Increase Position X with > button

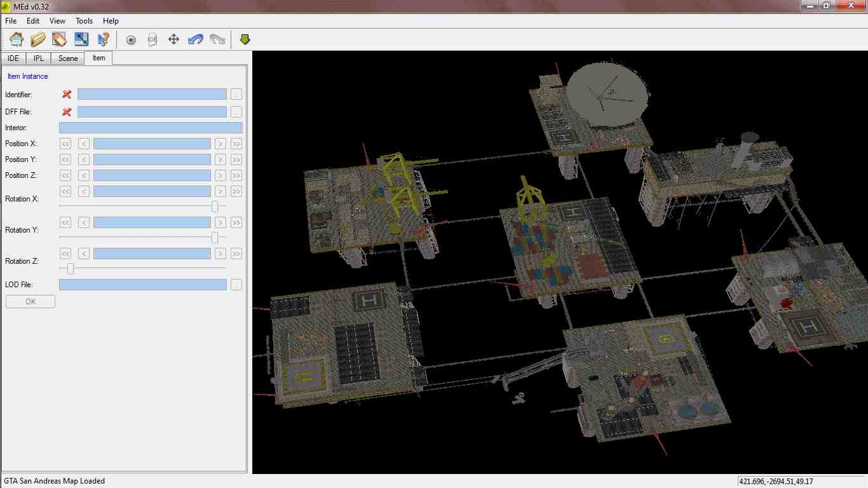tap(220, 144)
